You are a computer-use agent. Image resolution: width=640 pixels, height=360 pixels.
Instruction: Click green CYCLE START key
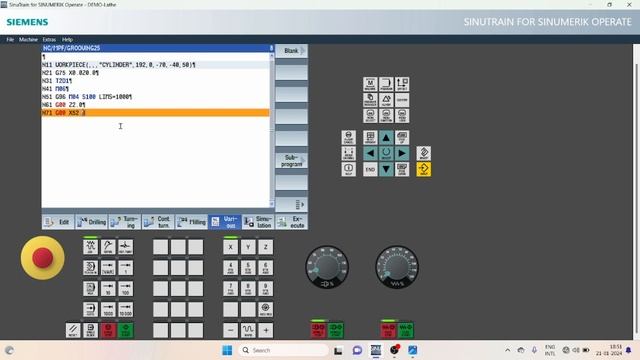click(126, 330)
